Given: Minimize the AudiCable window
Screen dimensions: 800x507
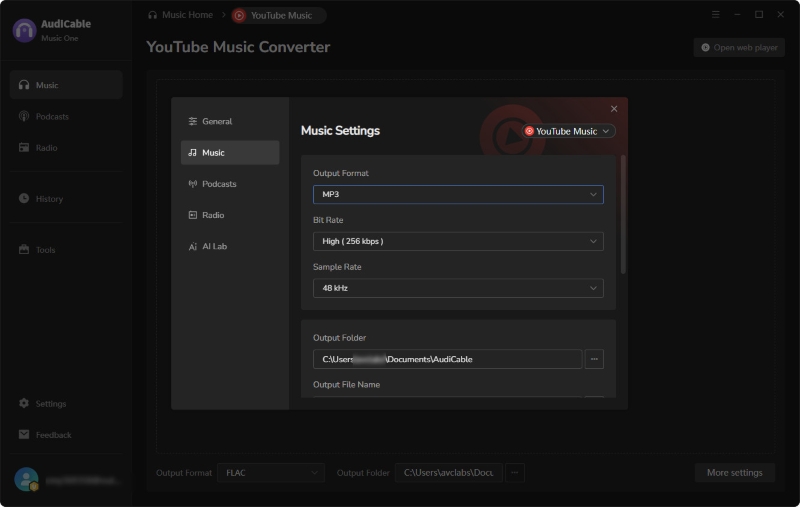Looking at the screenshot, I should tap(737, 14).
